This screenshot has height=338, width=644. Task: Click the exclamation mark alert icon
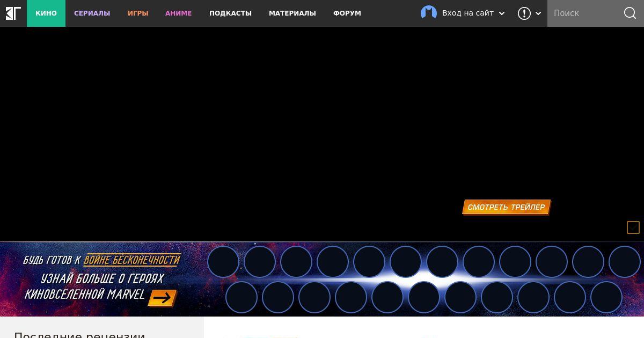pyautogui.click(x=524, y=13)
